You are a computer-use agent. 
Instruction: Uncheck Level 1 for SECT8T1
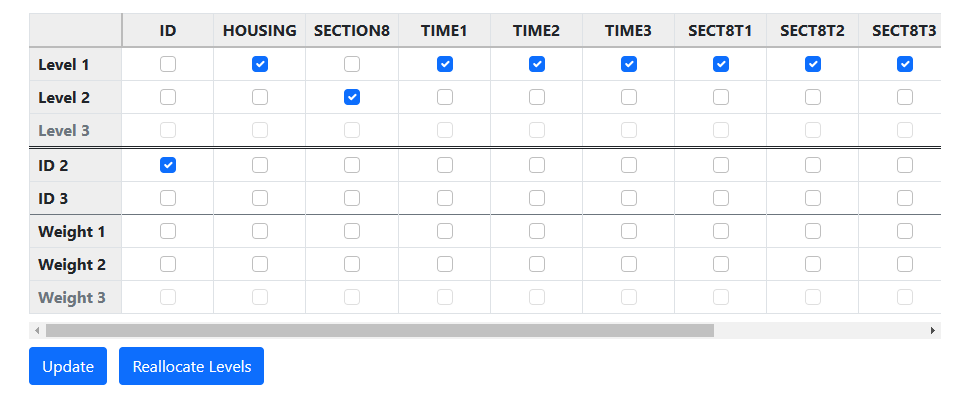721,64
